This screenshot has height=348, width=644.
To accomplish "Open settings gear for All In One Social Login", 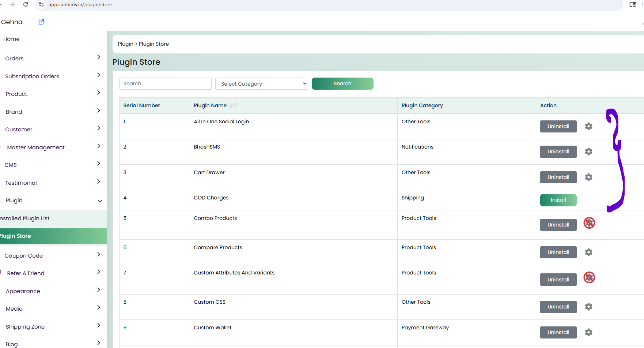I will point(588,126).
